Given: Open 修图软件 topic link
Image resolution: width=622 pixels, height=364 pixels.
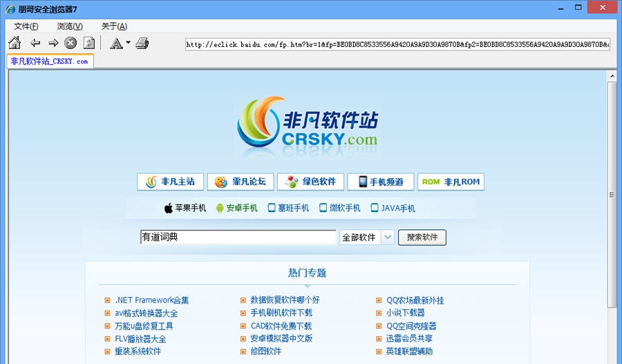Looking at the screenshot, I should [266, 352].
